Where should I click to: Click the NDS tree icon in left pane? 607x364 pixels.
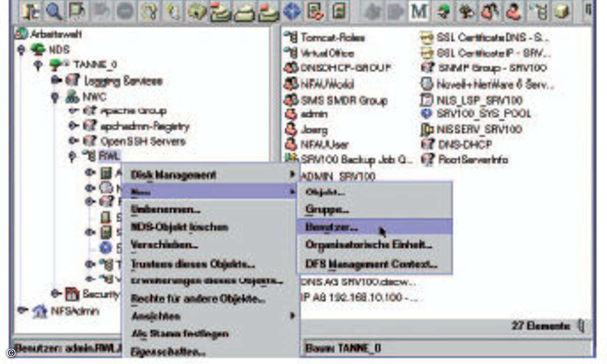[x=37, y=50]
